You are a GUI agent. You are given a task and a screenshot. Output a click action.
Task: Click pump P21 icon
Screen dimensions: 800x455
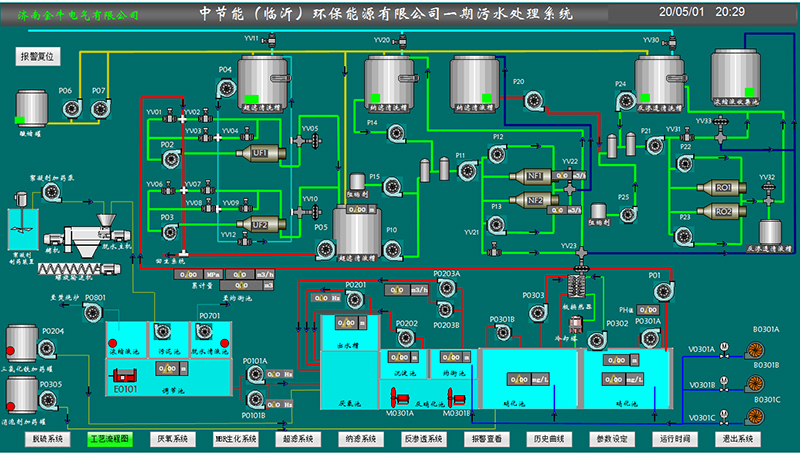655,145
